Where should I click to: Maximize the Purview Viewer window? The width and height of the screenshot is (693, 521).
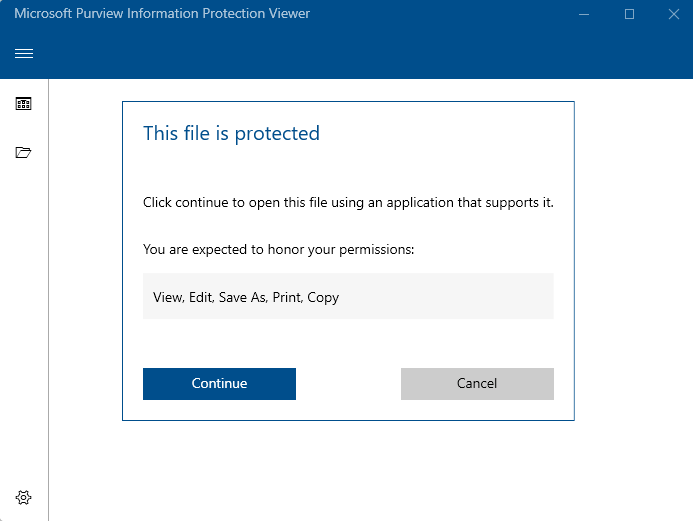pyautogui.click(x=629, y=14)
